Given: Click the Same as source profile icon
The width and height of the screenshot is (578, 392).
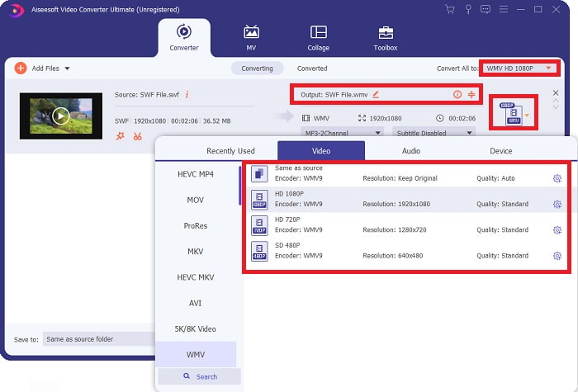Looking at the screenshot, I should (x=259, y=173).
